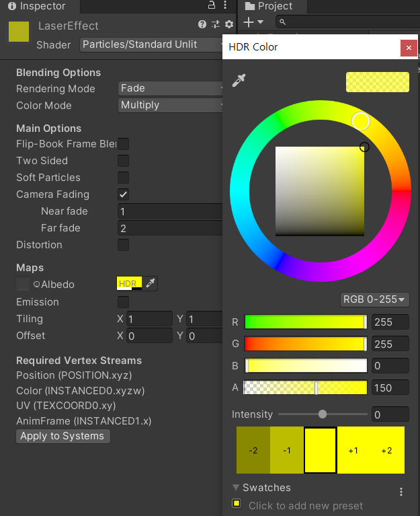Image resolution: width=420 pixels, height=516 pixels.
Task: Click the material preset sliders icon
Action: coord(216,25)
